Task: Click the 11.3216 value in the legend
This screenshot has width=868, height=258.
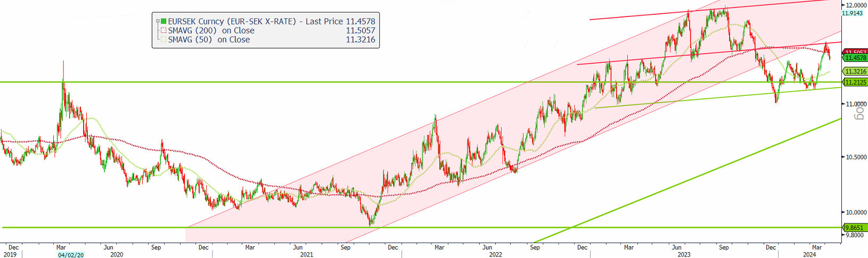Action: [361, 40]
